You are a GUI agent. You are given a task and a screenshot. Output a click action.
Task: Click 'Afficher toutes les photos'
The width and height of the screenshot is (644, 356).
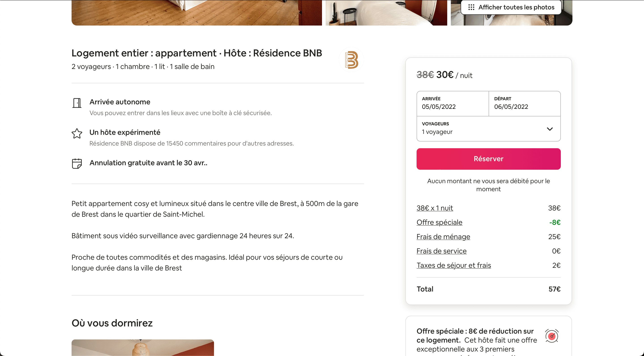[517, 7]
